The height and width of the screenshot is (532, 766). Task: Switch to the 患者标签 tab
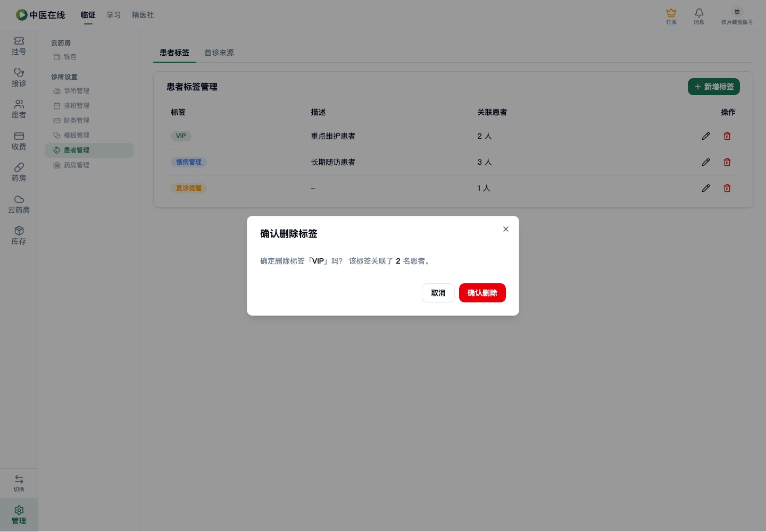pyautogui.click(x=174, y=53)
